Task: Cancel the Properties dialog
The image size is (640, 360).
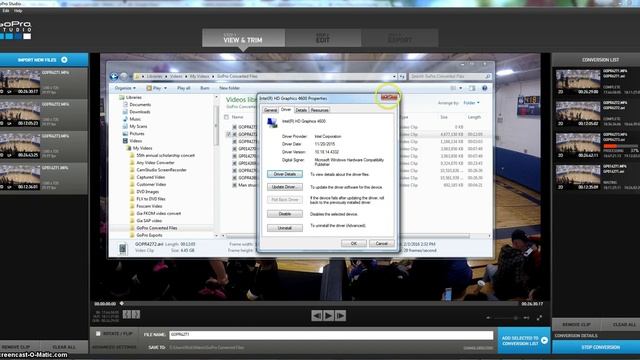Action: [382, 243]
